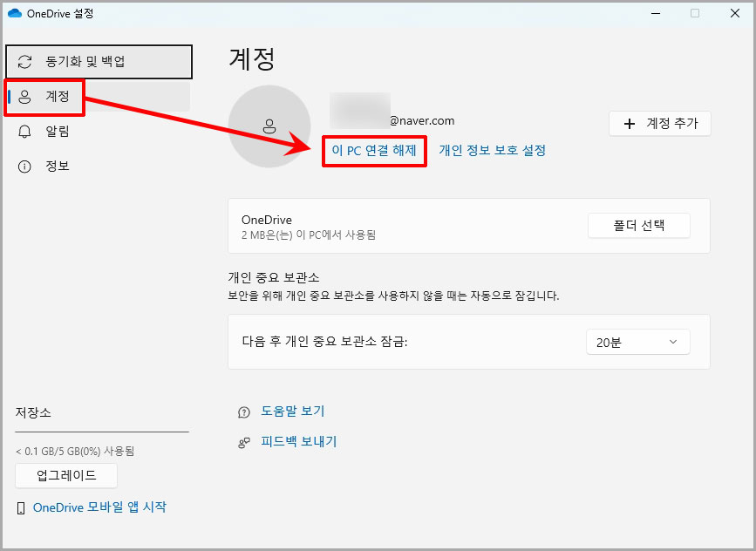Image resolution: width=756 pixels, height=551 pixels.
Task: Click the 업그레이드 storage button
Action: (65, 475)
